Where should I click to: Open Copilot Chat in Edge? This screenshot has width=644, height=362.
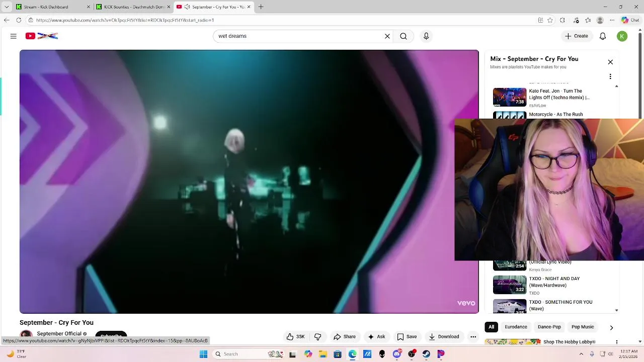pyautogui.click(x=631, y=20)
